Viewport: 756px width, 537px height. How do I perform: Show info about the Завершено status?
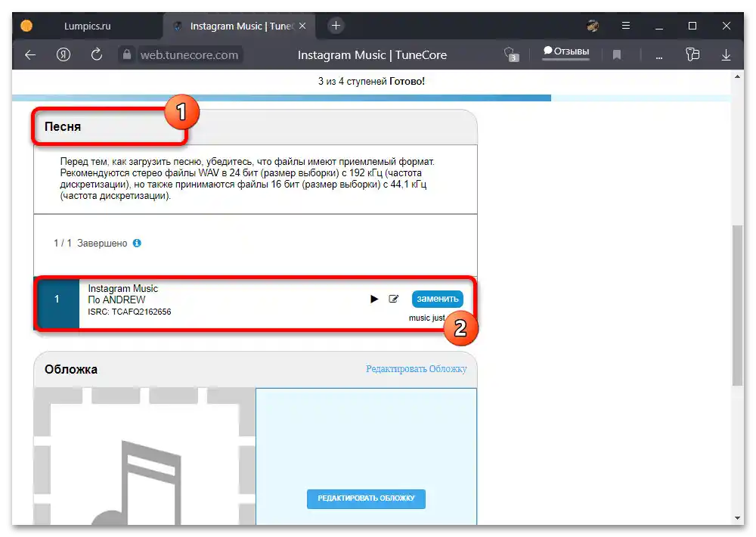[x=137, y=244]
